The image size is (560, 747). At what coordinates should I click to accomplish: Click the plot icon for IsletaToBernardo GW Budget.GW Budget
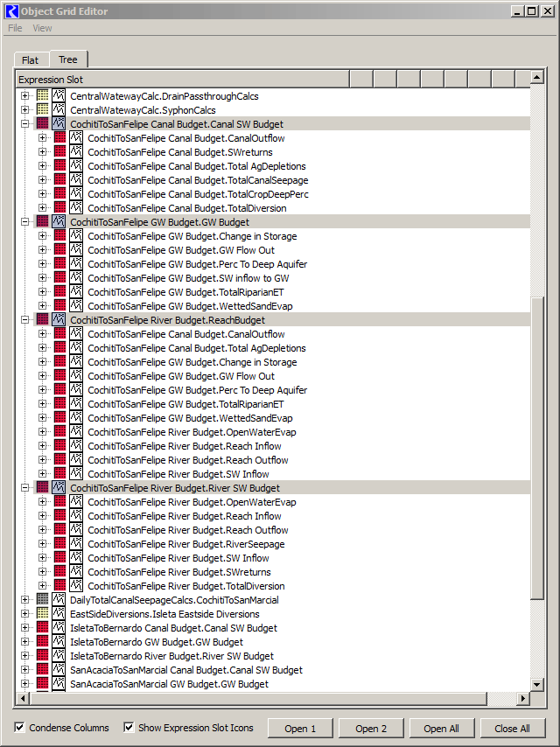tap(59, 642)
